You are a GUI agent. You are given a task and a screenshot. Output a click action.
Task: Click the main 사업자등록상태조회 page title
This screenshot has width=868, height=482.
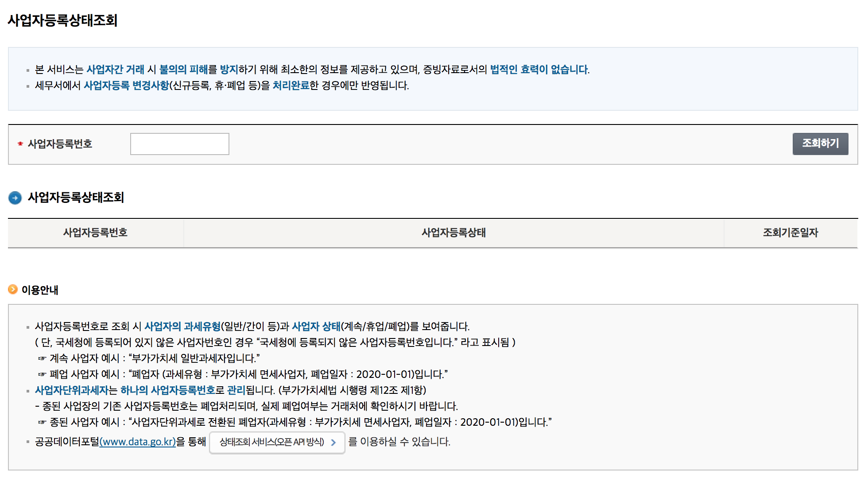click(62, 20)
